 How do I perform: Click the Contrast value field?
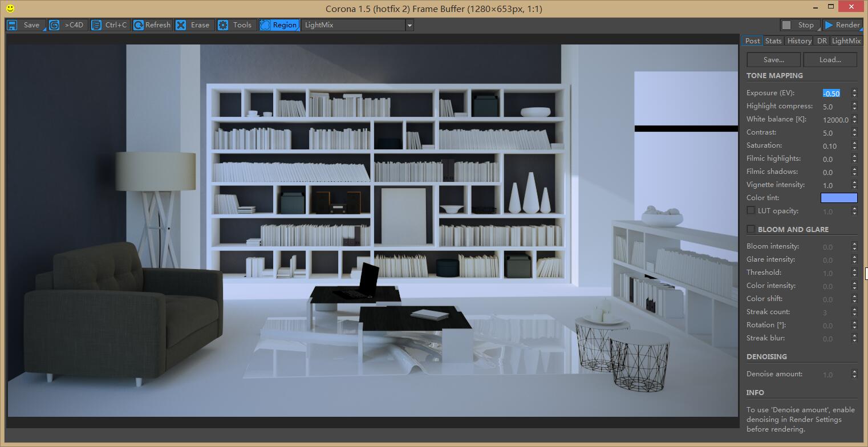coord(835,133)
